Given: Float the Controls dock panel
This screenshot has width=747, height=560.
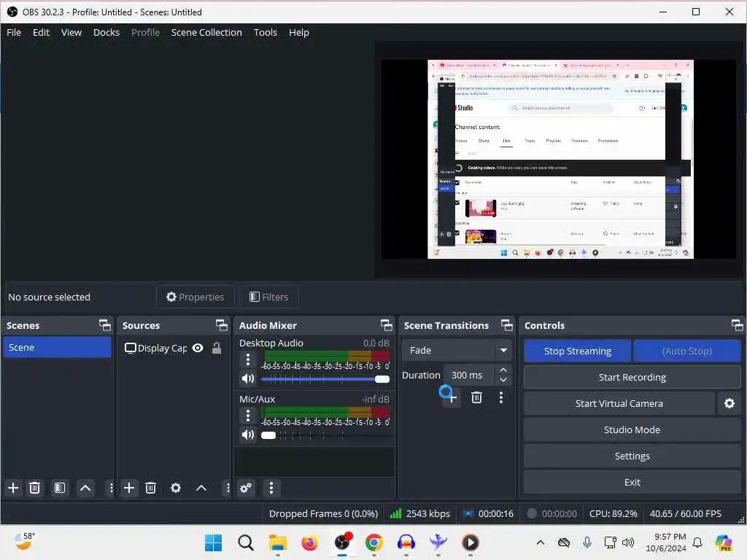Looking at the screenshot, I should tap(737, 325).
